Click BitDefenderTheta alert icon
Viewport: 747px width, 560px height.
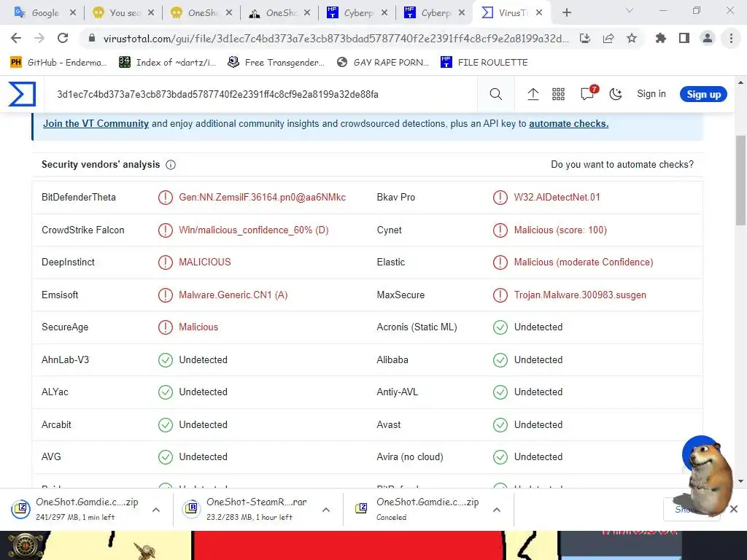click(x=166, y=197)
